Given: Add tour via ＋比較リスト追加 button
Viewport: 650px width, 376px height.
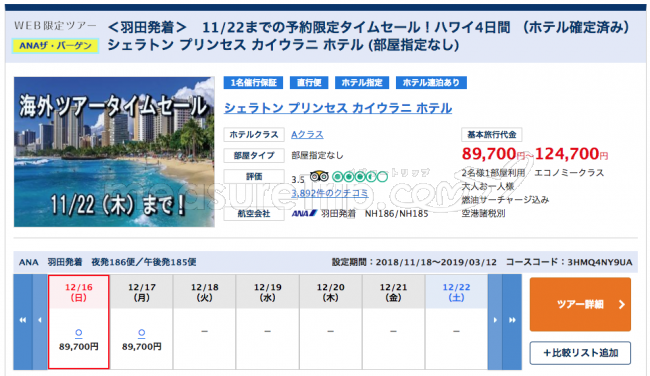Looking at the screenshot, I should pyautogui.click(x=580, y=353).
